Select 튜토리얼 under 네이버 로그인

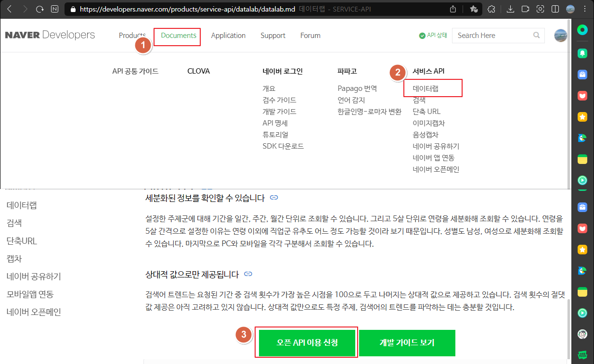(x=275, y=135)
